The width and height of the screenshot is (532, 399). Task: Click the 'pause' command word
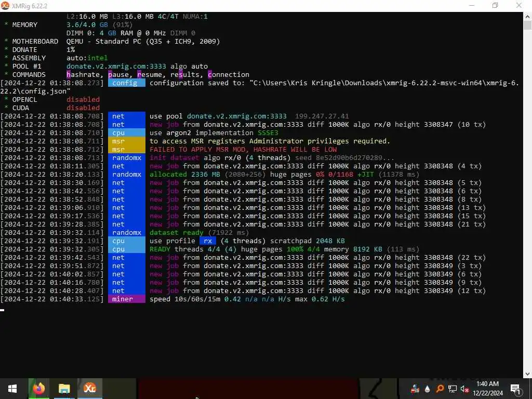(x=118, y=75)
